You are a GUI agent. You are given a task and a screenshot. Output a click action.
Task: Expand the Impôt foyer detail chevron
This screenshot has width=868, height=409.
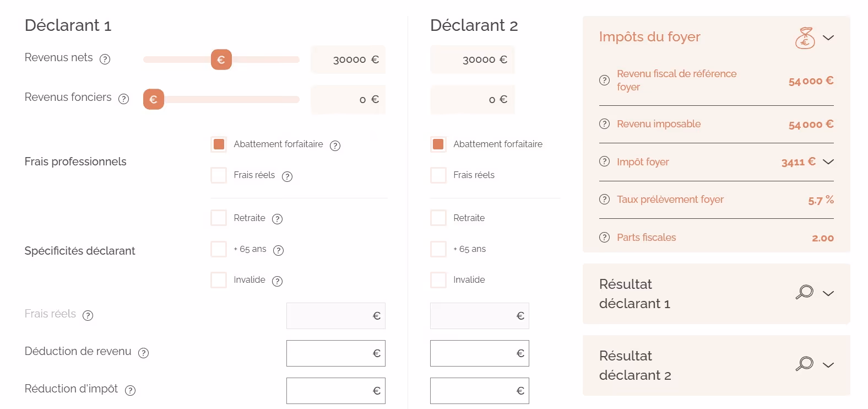(828, 162)
